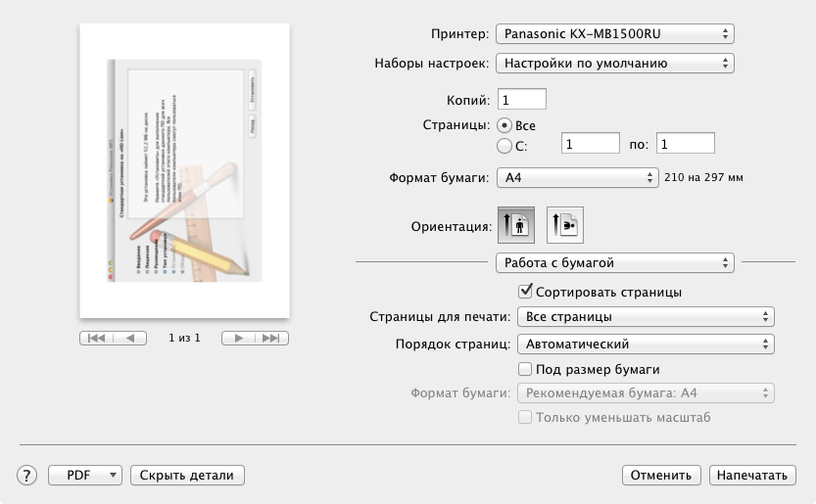Viewport: 816px width, 504px height.
Task: Open the PDF options menu
Action: pos(85,476)
